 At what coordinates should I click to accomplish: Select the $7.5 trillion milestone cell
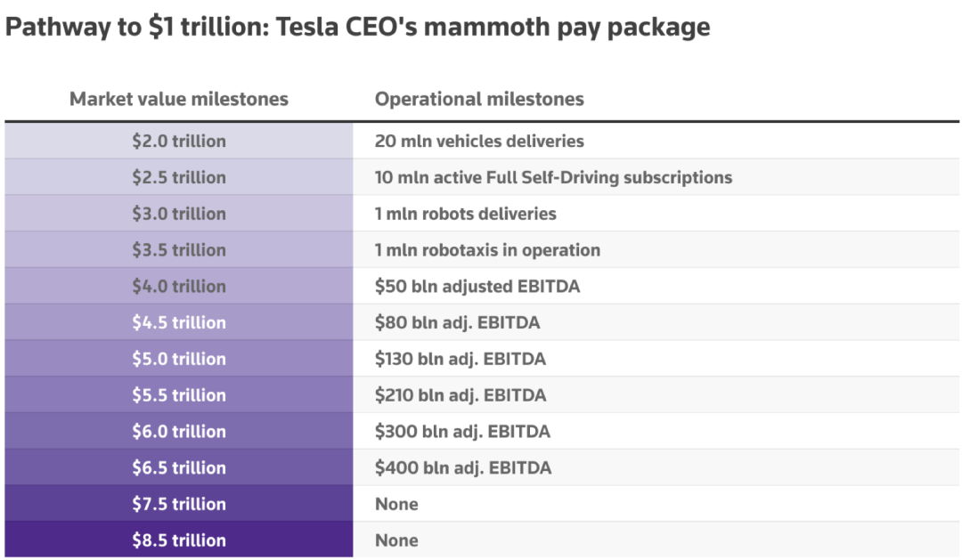179,504
